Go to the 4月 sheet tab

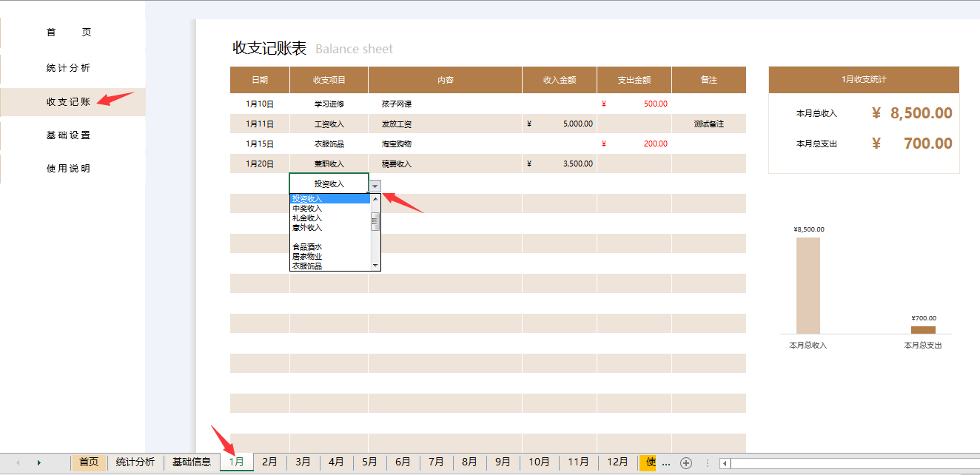click(337, 462)
